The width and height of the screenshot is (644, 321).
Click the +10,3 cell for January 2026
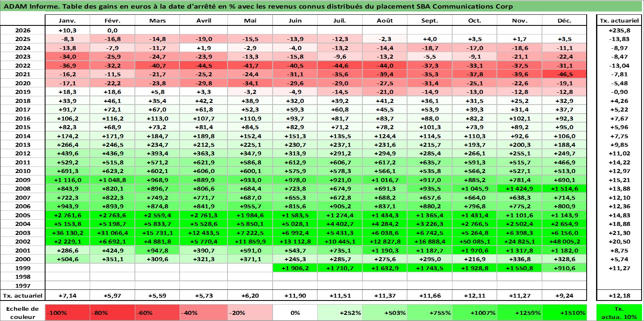(x=67, y=30)
